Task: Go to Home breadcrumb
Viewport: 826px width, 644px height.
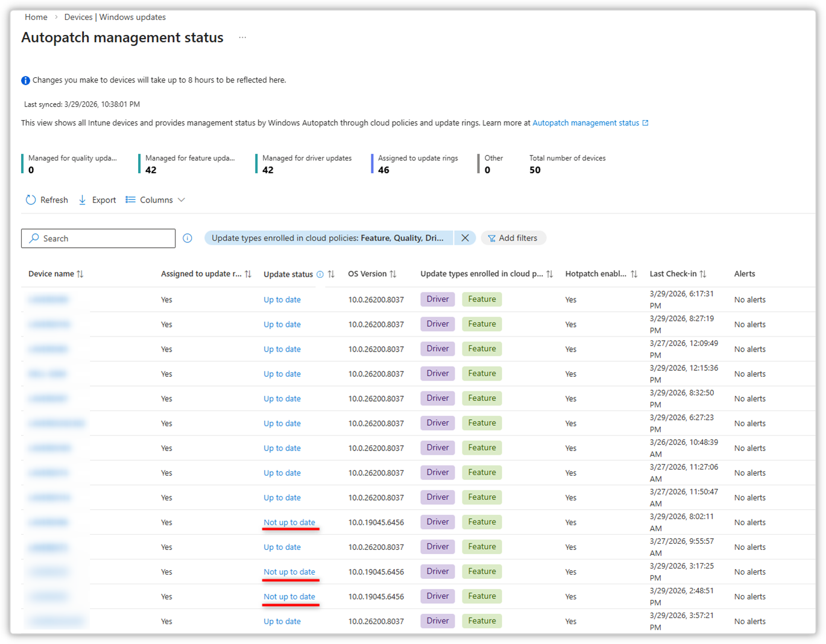Action: [36, 17]
